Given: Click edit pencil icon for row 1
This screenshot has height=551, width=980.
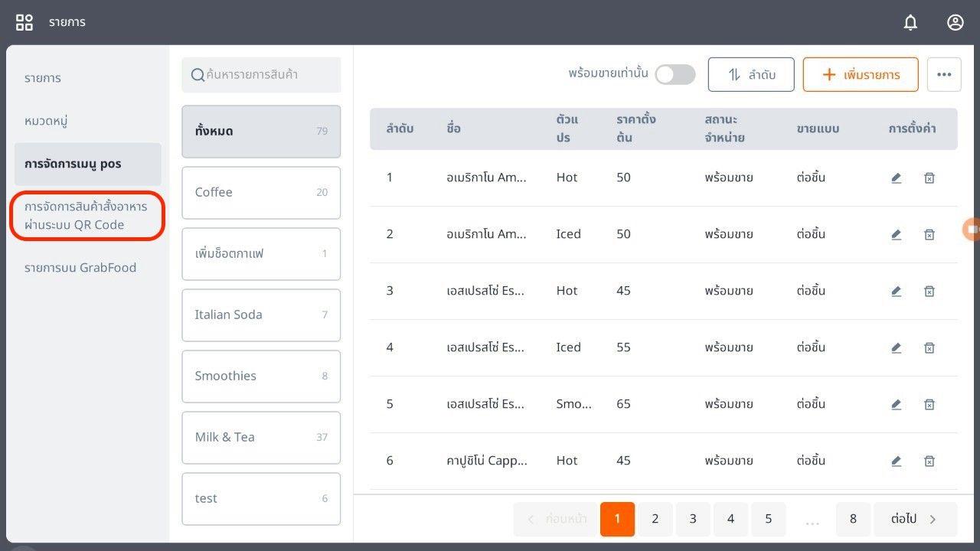Looking at the screenshot, I should 896,178.
